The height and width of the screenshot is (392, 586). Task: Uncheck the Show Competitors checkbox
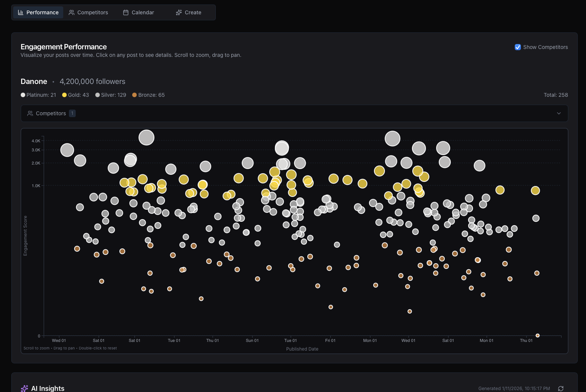pos(518,47)
